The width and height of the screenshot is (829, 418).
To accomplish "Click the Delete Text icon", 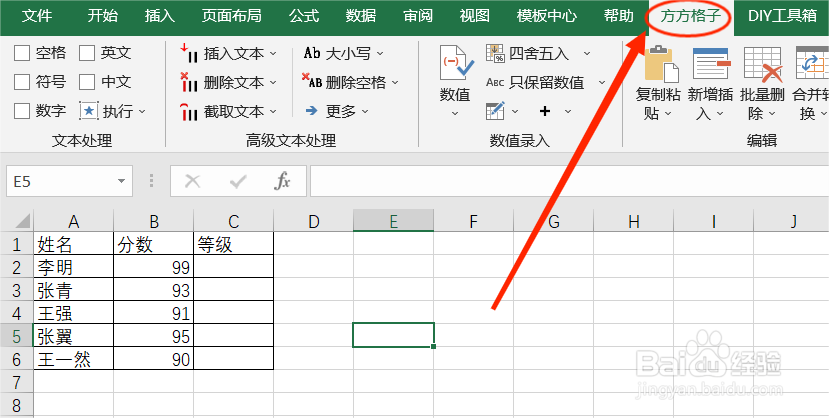I will click(x=189, y=82).
